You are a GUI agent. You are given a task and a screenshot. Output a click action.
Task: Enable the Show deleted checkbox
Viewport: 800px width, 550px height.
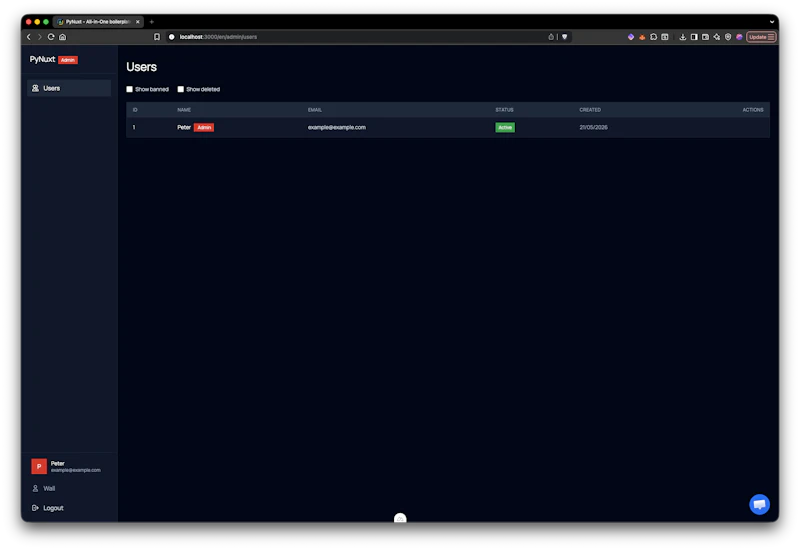[181, 89]
